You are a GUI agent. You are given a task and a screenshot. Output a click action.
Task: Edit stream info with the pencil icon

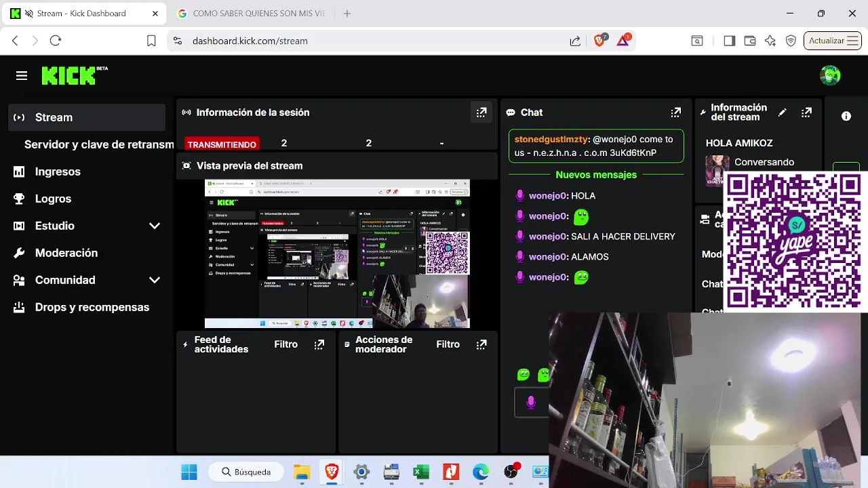(x=782, y=113)
